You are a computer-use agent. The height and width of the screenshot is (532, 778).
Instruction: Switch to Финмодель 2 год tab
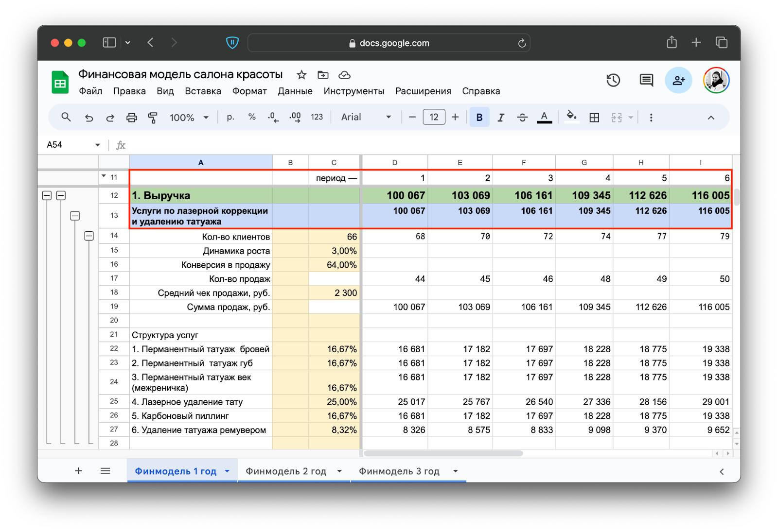(286, 471)
